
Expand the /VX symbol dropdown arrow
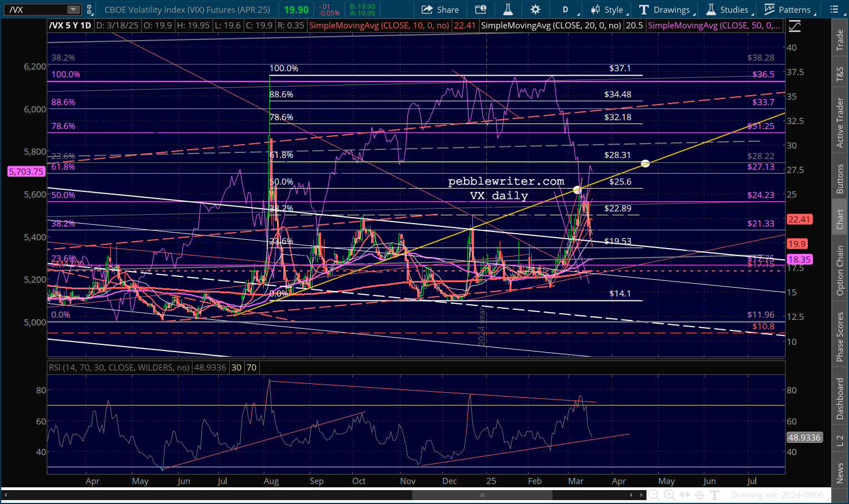[73, 9]
